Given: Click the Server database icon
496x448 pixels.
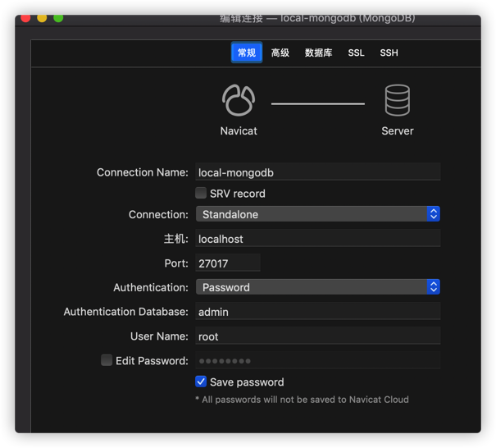Looking at the screenshot, I should tap(398, 100).
